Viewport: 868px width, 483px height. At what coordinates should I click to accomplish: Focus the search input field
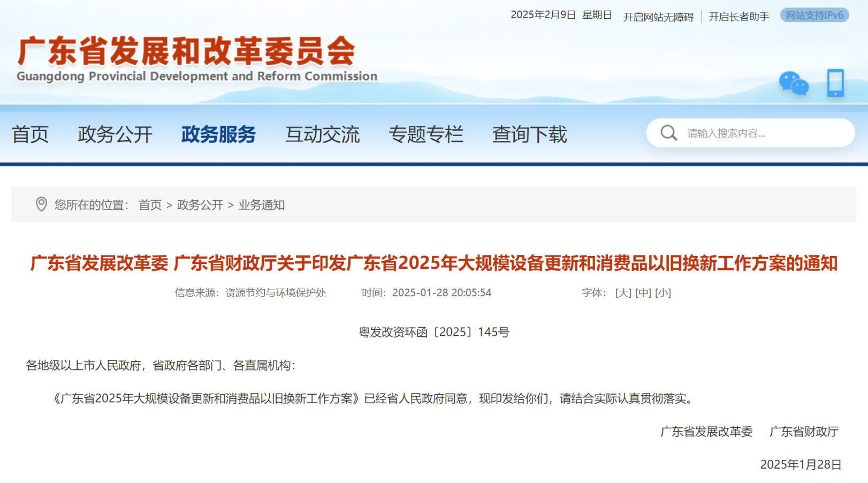pyautogui.click(x=760, y=133)
